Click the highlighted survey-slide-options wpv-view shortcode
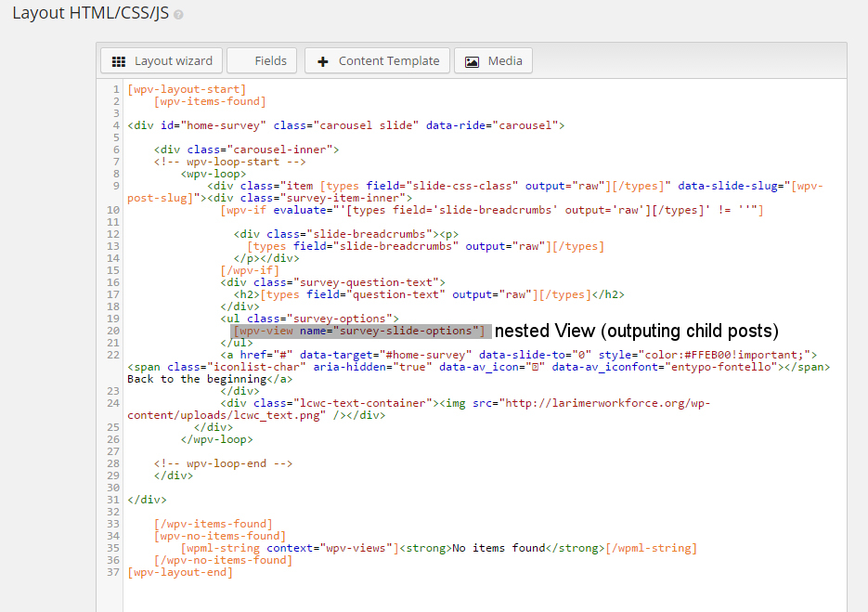This screenshot has height=612, width=868. pyautogui.click(x=360, y=332)
